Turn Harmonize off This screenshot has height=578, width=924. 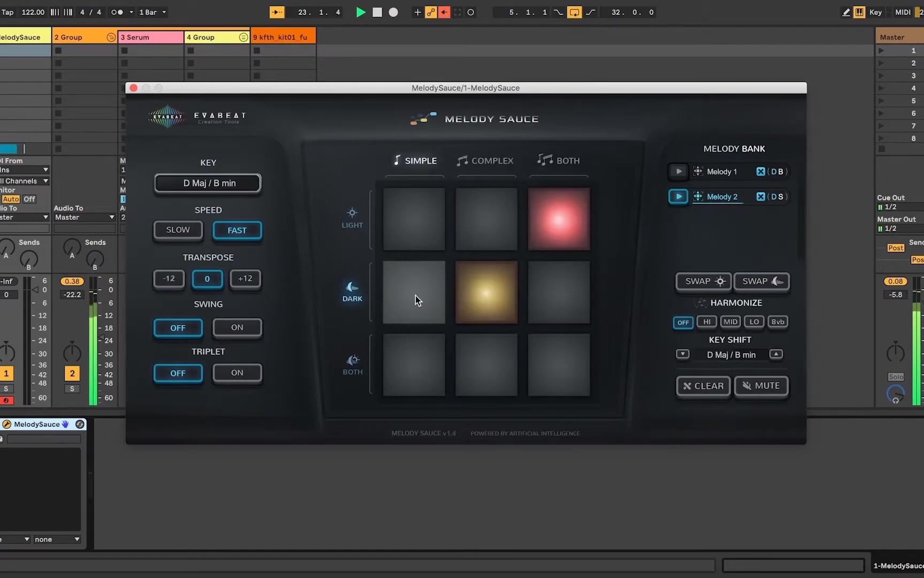[x=683, y=322]
